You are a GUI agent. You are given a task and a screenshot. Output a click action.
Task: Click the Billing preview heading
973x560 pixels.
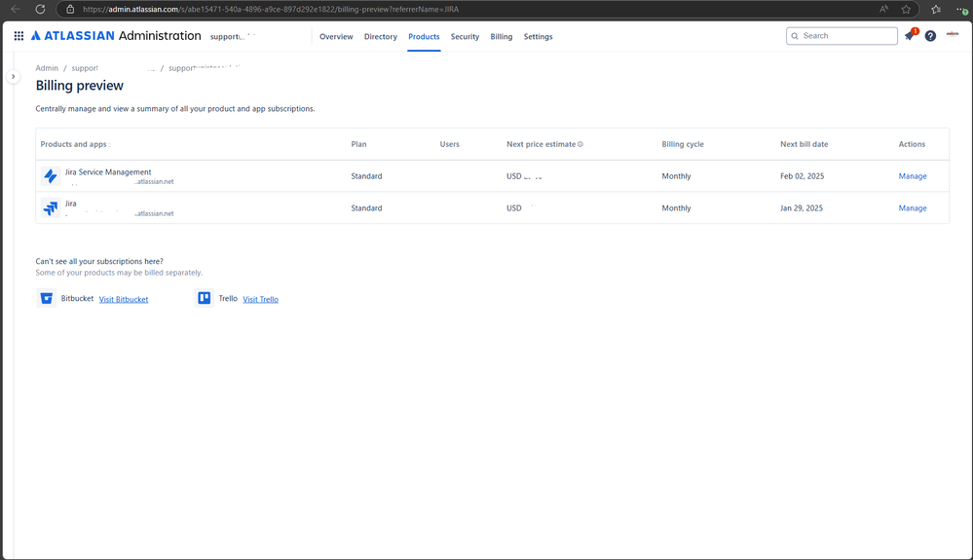80,86
